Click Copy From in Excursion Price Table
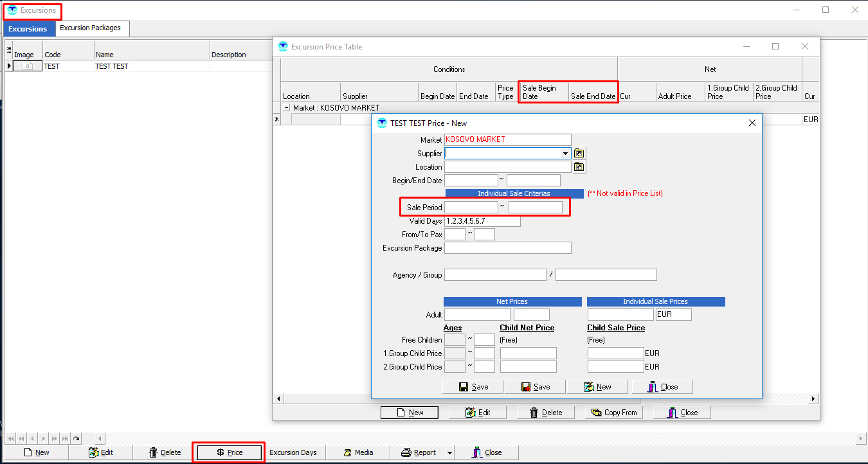 (x=614, y=413)
